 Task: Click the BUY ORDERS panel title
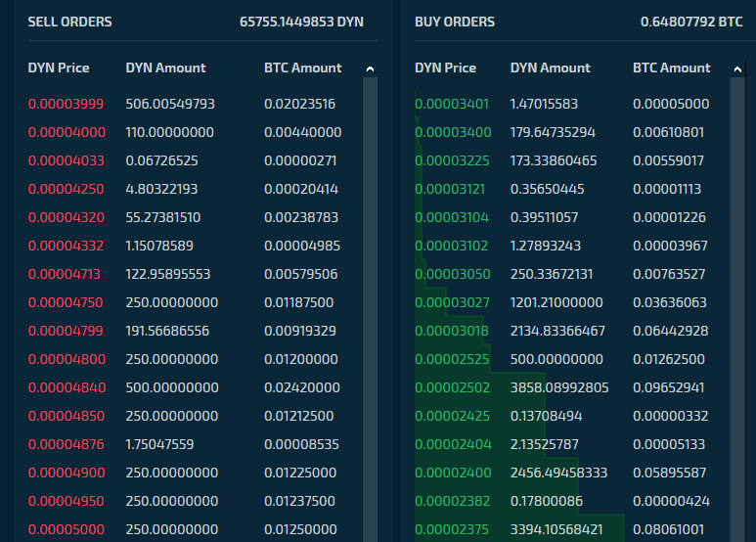[x=455, y=22]
